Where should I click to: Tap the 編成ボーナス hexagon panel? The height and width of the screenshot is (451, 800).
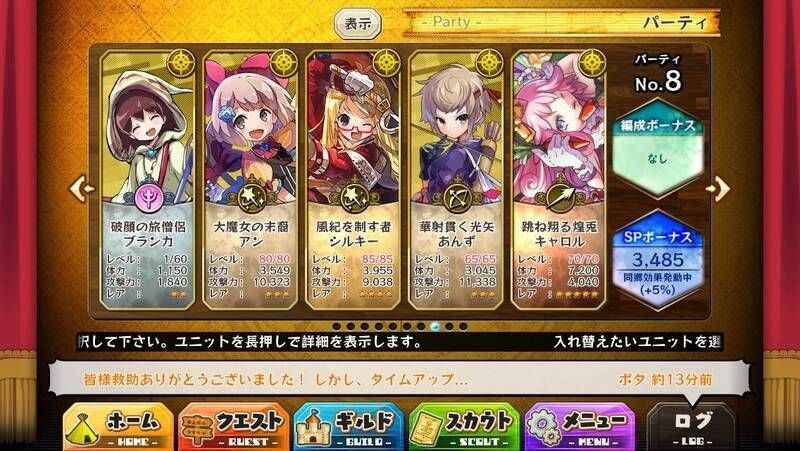tap(657, 148)
